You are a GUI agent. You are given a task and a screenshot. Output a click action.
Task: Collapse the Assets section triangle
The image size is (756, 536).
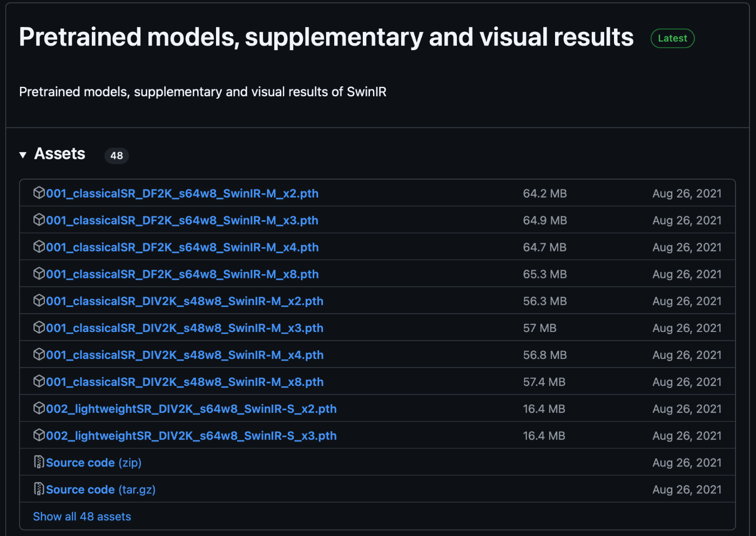pos(23,155)
